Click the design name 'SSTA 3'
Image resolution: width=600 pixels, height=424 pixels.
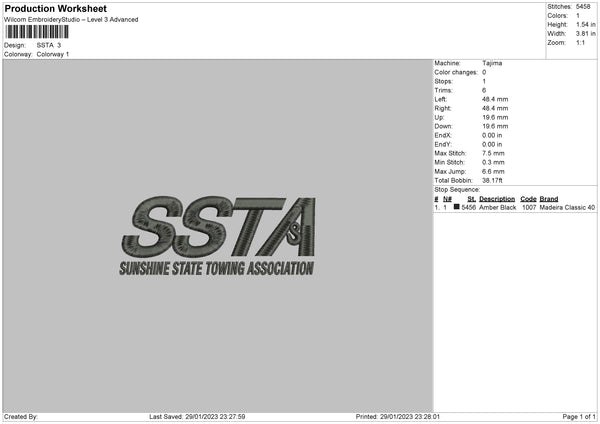click(x=49, y=45)
